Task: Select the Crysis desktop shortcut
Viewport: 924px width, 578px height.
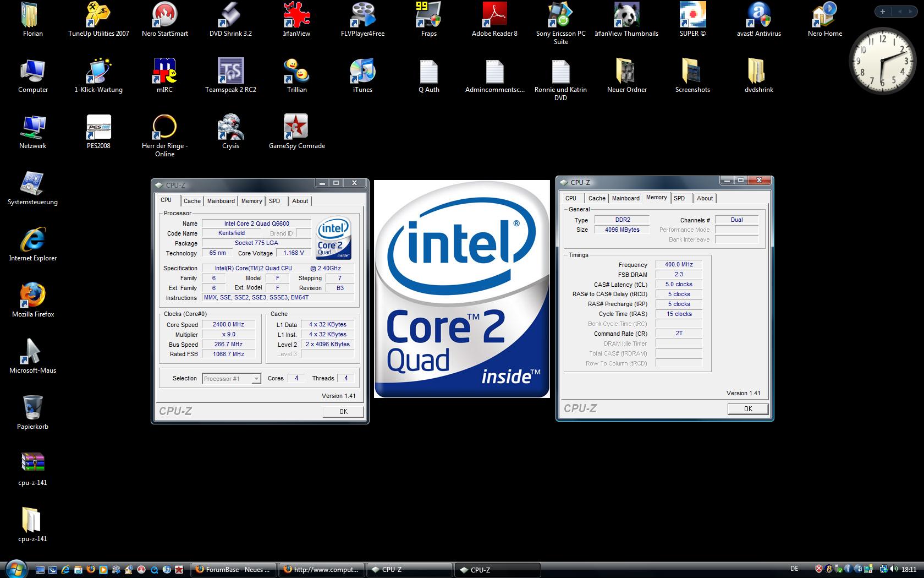Action: pos(230,132)
